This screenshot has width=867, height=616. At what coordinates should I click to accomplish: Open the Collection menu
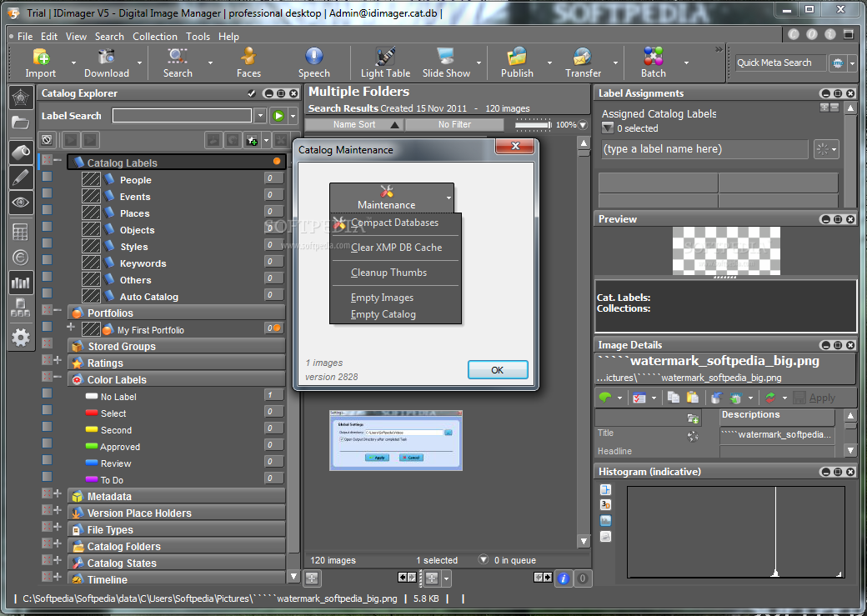pyautogui.click(x=155, y=37)
